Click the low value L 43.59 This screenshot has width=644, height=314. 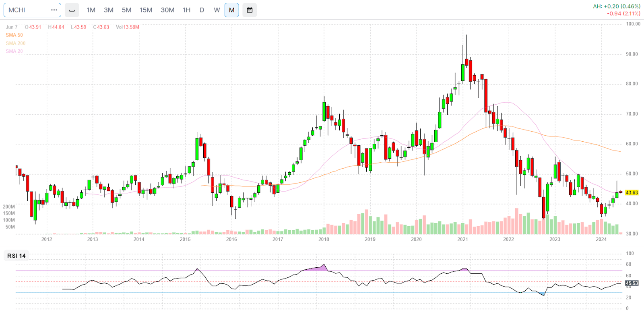(x=78, y=27)
